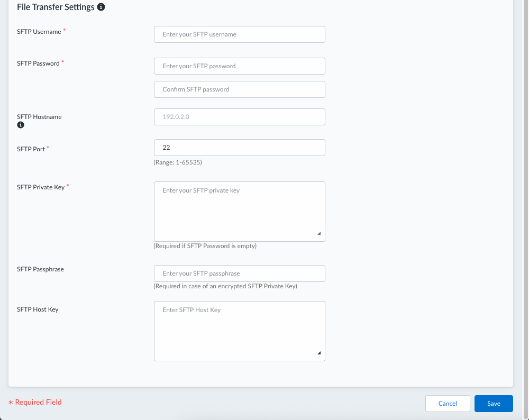Click the SFTP Username label

coord(39,32)
